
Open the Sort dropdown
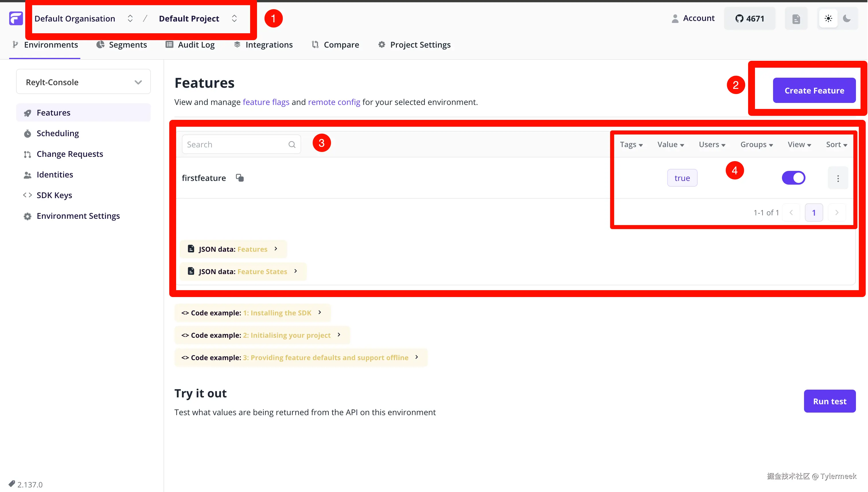[x=836, y=145]
